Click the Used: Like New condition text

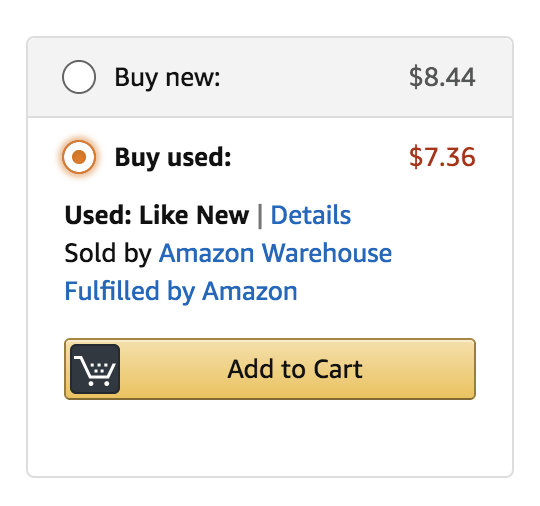157,215
